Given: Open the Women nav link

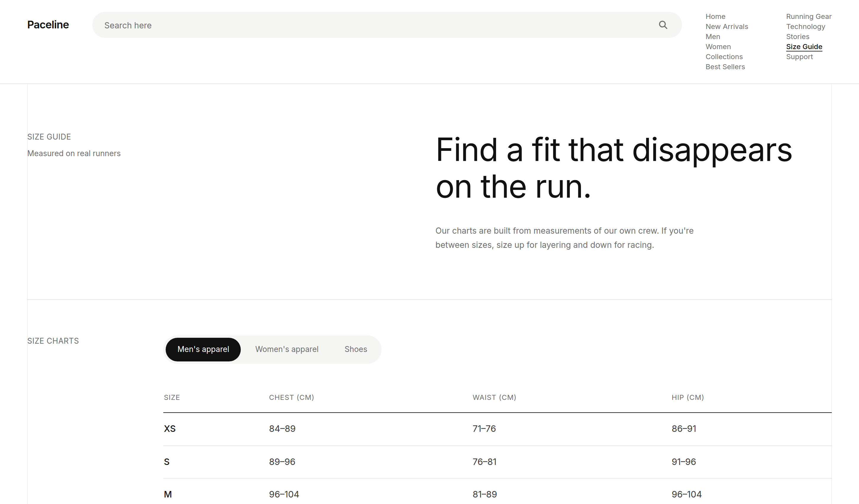Looking at the screenshot, I should [718, 47].
